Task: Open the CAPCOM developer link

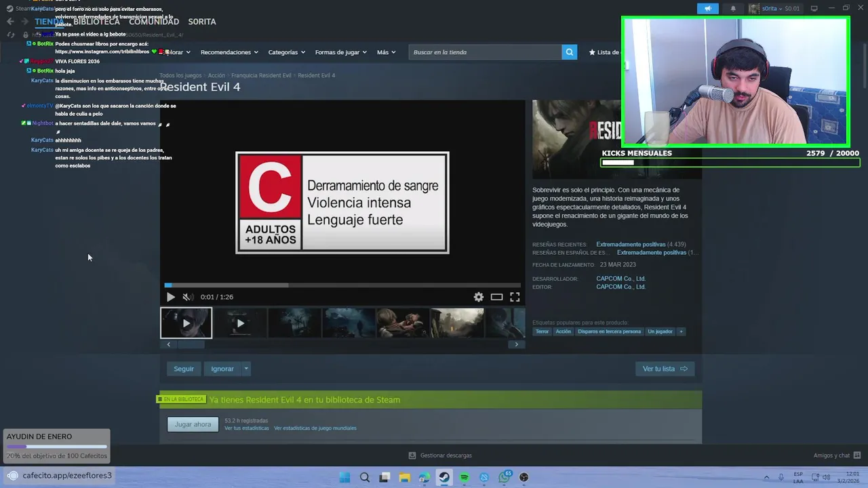Action: pos(620,279)
